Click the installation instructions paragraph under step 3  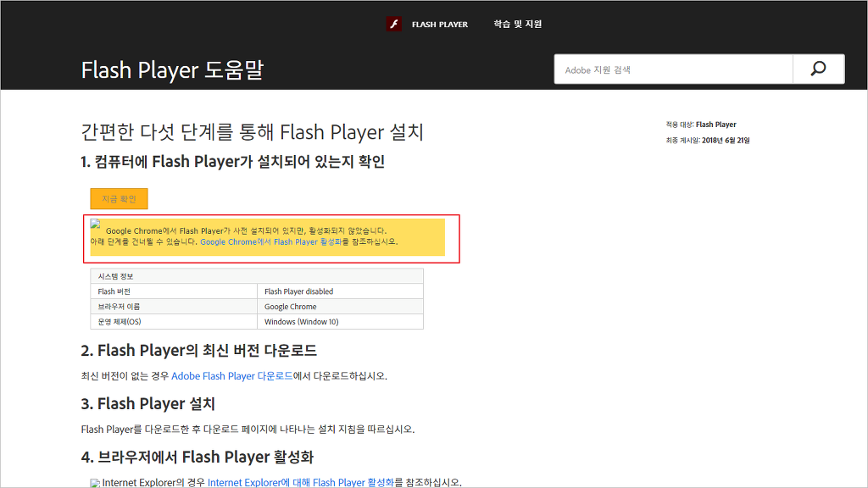pos(248,429)
